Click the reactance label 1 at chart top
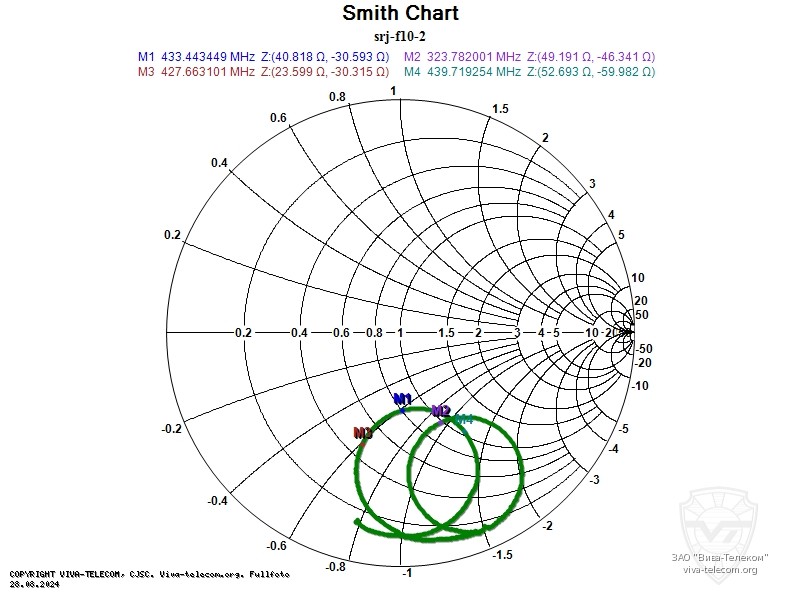This screenshot has width=800, height=600. coord(394,91)
